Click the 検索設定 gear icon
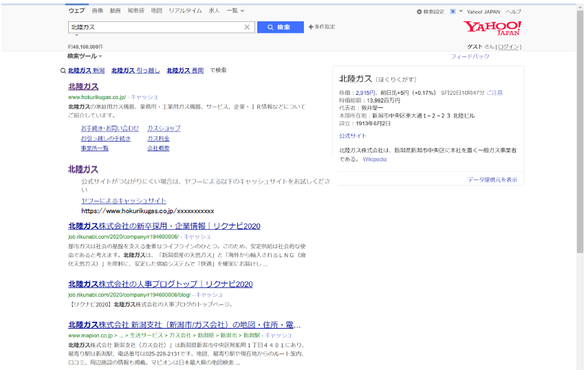This screenshot has width=588, height=370. (x=420, y=12)
